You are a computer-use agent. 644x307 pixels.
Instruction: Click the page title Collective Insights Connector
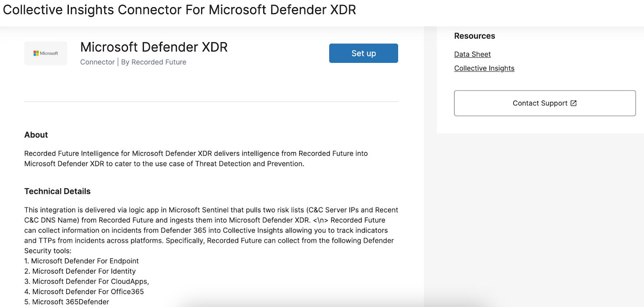[x=179, y=10]
